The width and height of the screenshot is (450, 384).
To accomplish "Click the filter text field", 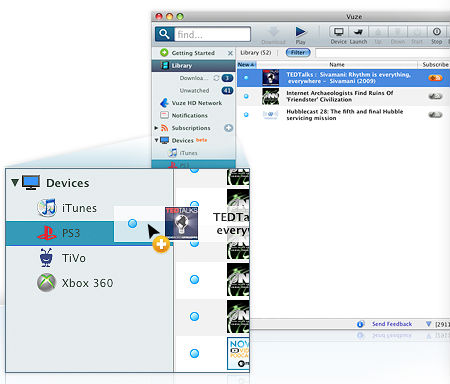I will 382,53.
